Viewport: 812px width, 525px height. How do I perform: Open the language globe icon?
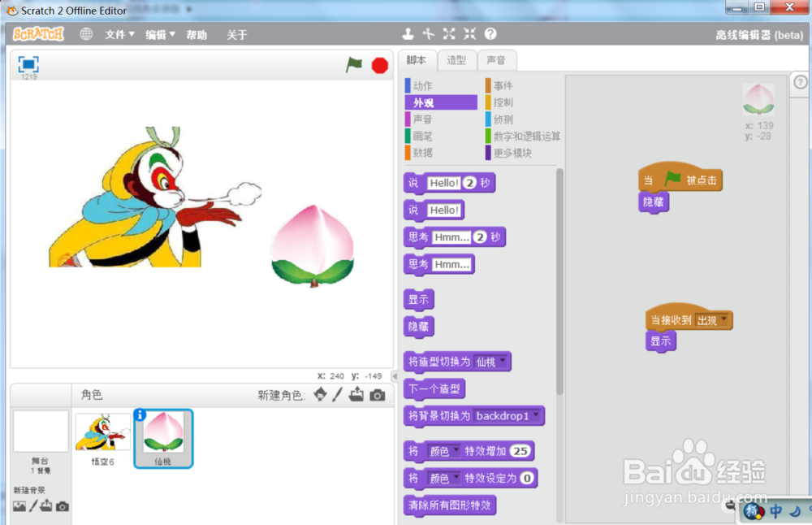tap(85, 34)
